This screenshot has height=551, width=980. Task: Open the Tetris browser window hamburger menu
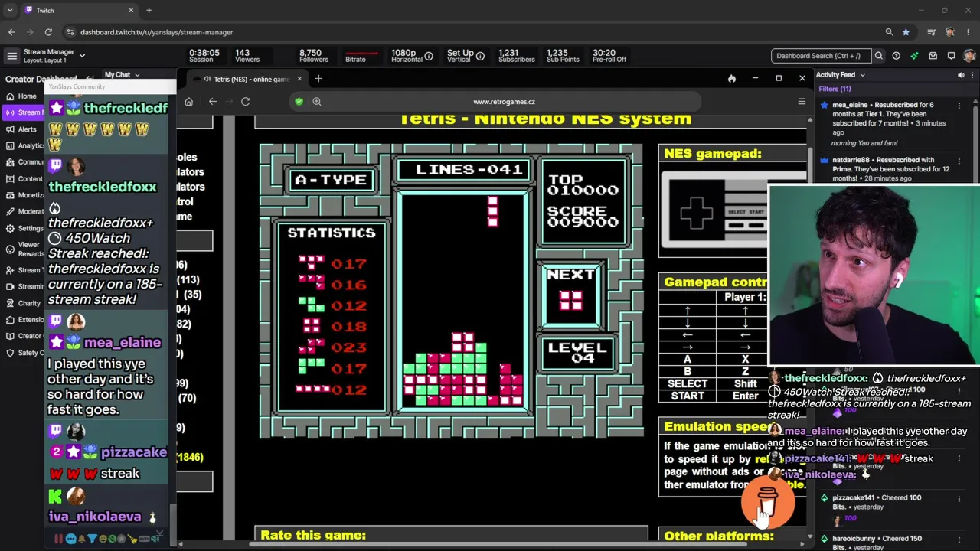802,102
